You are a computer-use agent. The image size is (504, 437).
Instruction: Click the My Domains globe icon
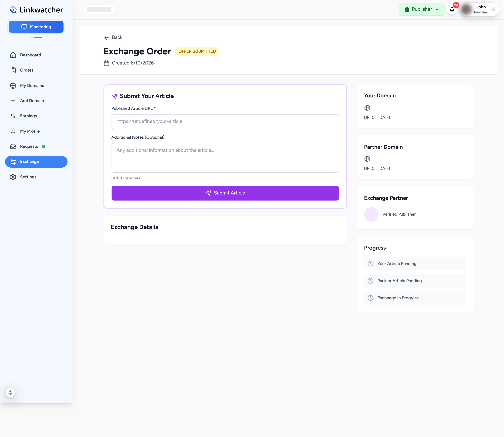(13, 86)
